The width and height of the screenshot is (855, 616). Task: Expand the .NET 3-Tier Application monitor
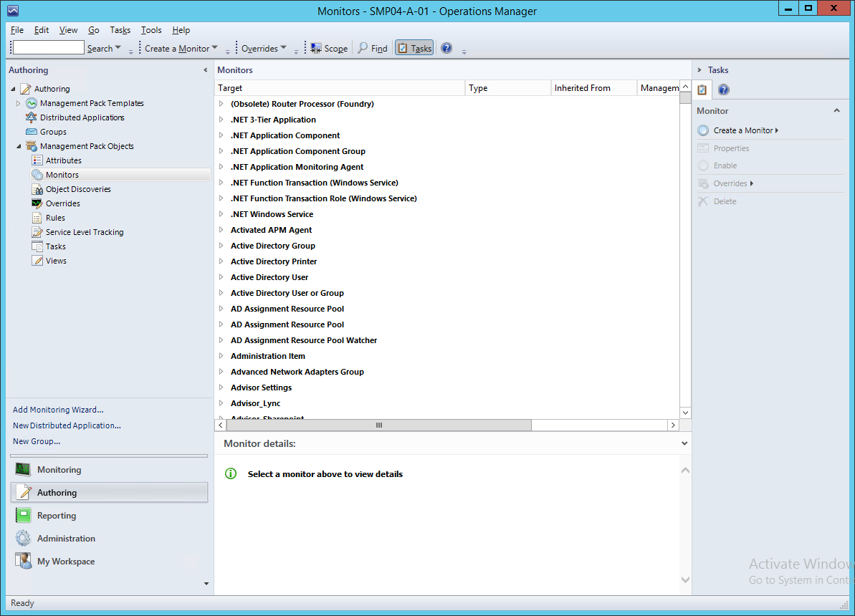point(221,119)
